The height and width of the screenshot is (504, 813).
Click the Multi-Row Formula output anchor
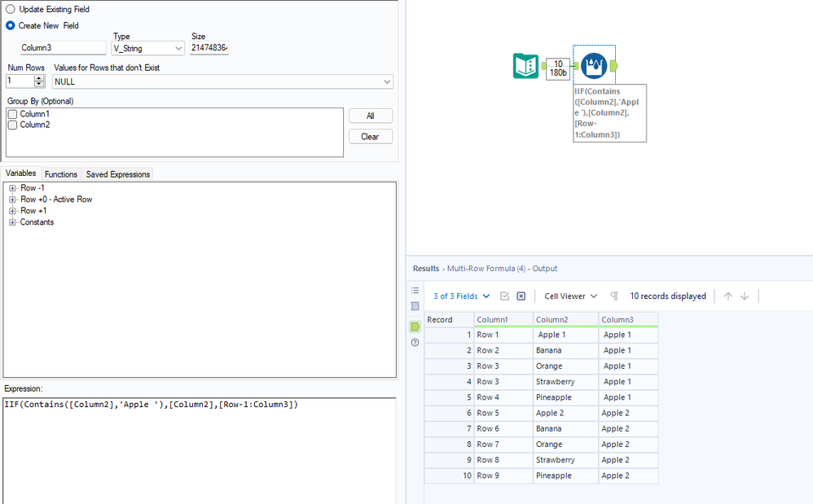click(x=614, y=66)
